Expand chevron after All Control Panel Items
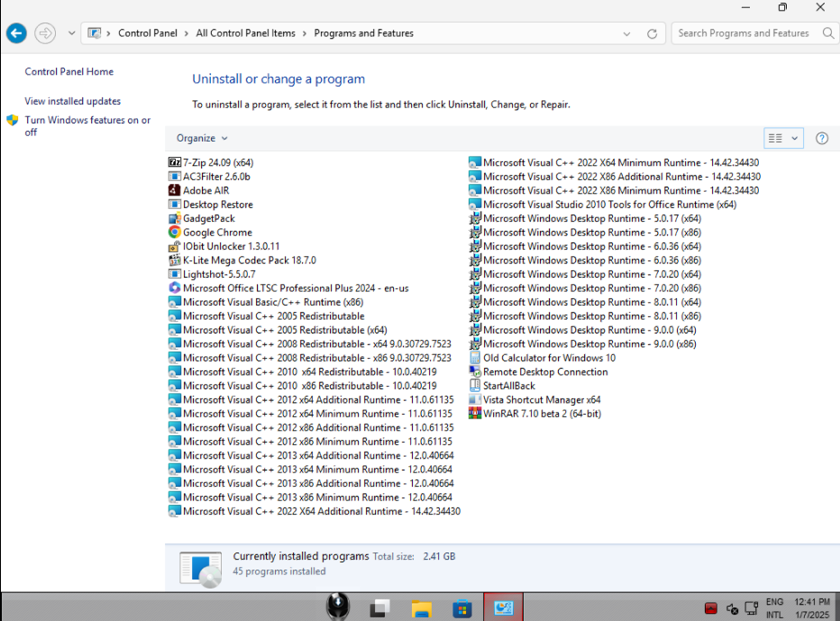This screenshot has width=840, height=621. pyautogui.click(x=305, y=33)
